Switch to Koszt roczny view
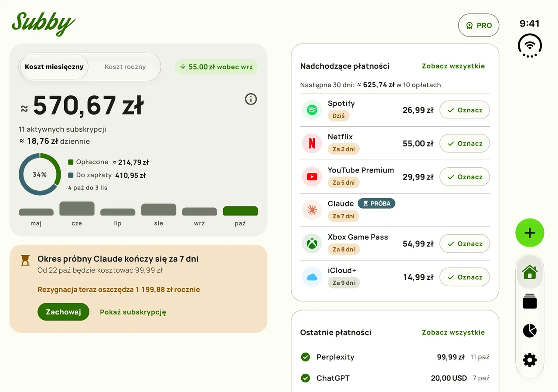This screenshot has width=558, height=392. (x=125, y=67)
